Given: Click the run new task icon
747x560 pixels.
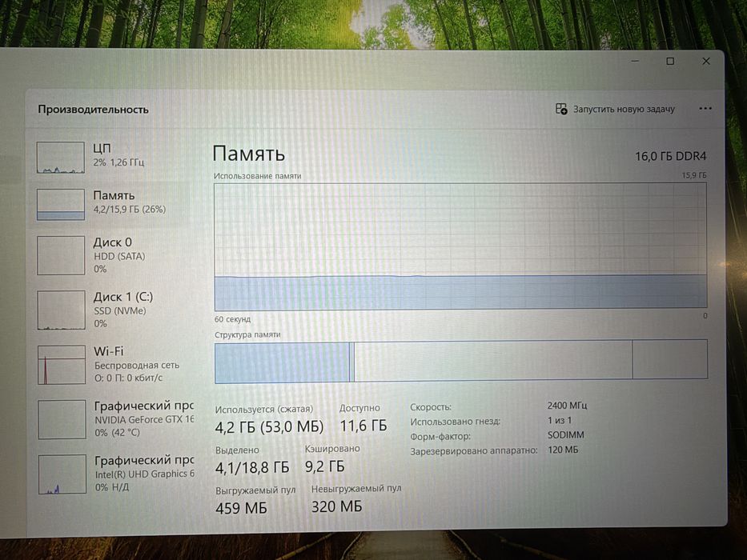Looking at the screenshot, I should click(561, 109).
